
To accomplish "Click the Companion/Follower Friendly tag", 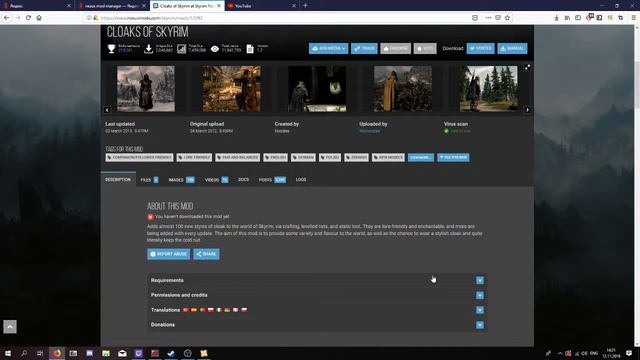I will (x=139, y=158).
